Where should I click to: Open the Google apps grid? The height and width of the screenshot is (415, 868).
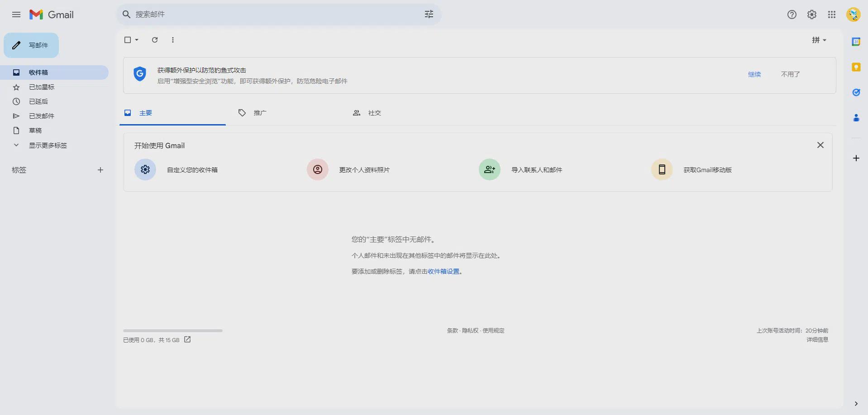(x=832, y=14)
